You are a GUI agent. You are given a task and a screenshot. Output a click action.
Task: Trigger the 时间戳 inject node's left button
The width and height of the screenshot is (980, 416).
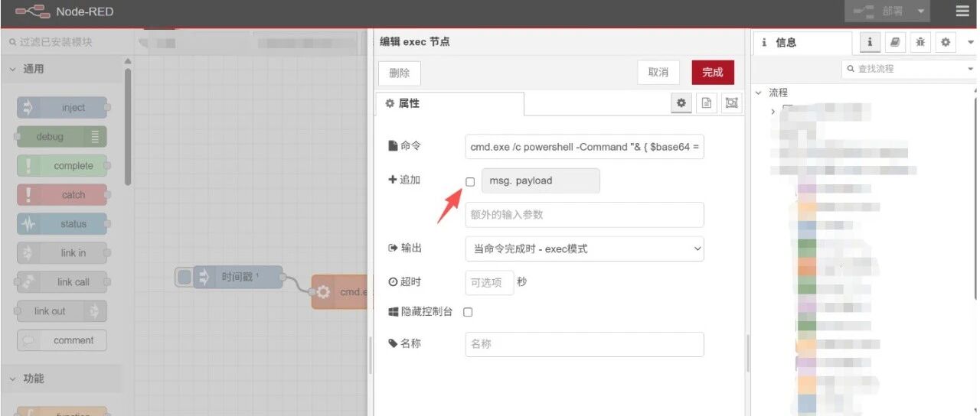[x=184, y=278]
